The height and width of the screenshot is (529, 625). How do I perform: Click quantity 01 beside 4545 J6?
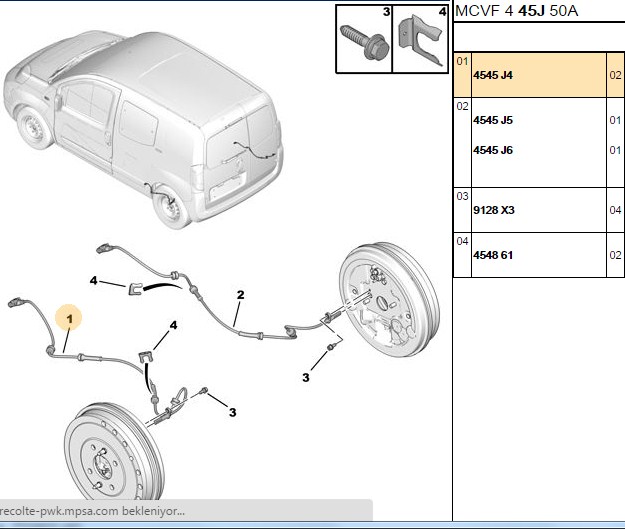pyautogui.click(x=615, y=150)
